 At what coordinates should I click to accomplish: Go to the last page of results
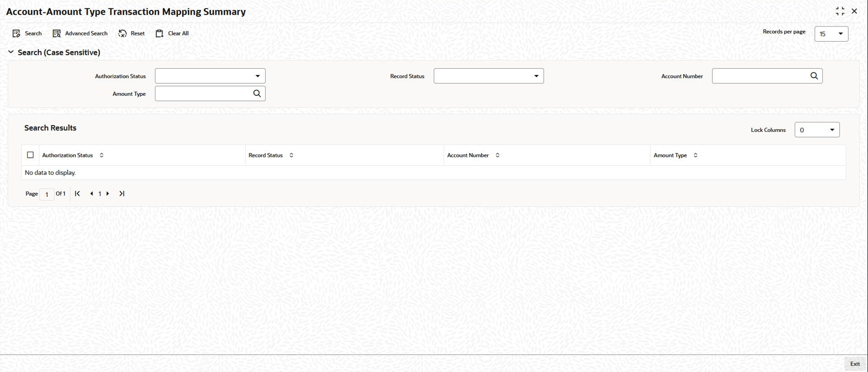122,194
